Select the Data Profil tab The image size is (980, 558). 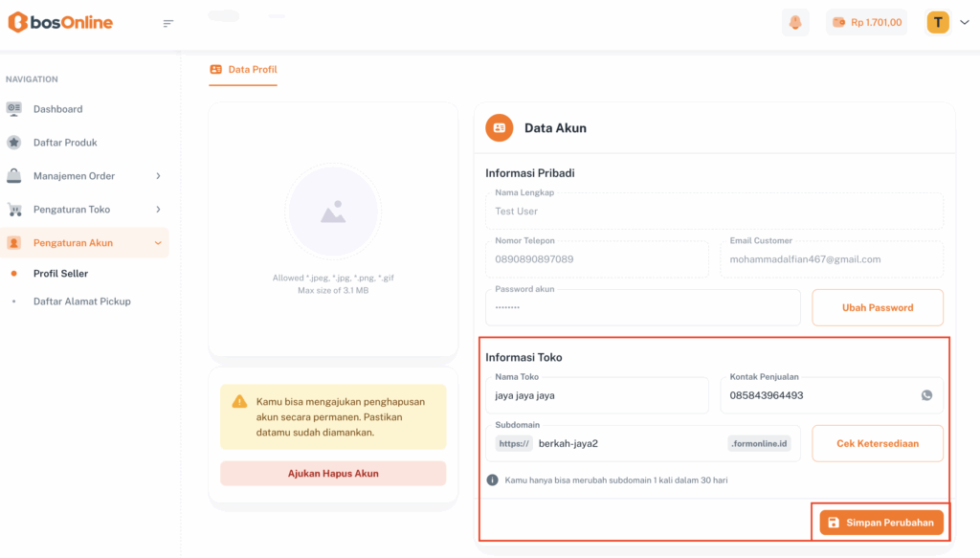(x=243, y=70)
